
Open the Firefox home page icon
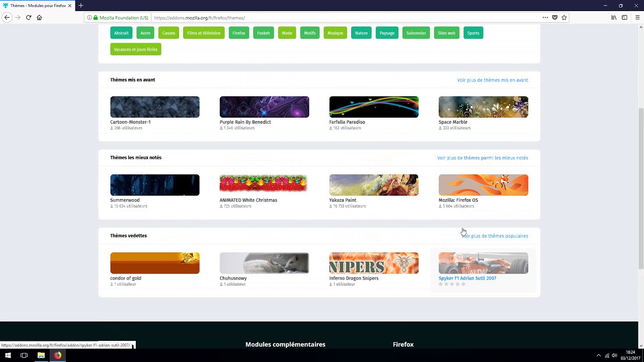tap(39, 18)
